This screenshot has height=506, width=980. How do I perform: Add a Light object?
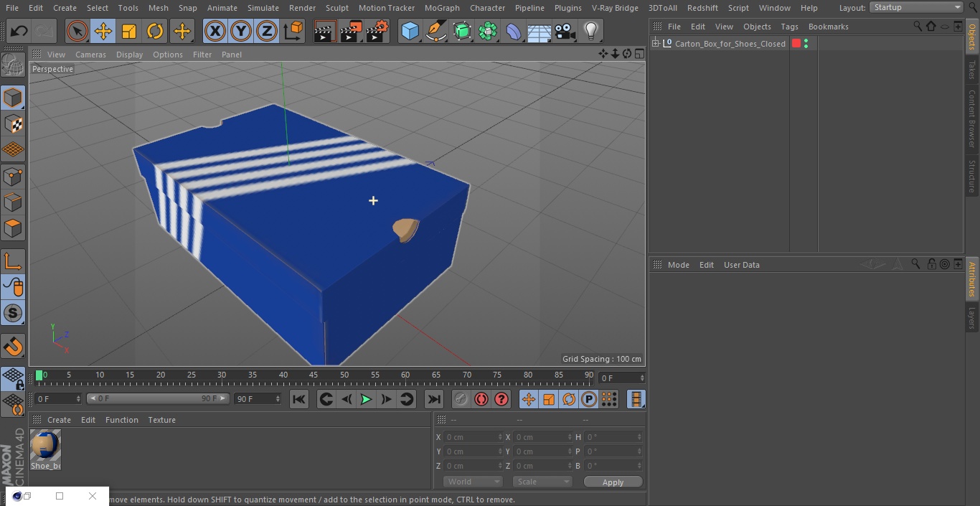click(x=591, y=31)
